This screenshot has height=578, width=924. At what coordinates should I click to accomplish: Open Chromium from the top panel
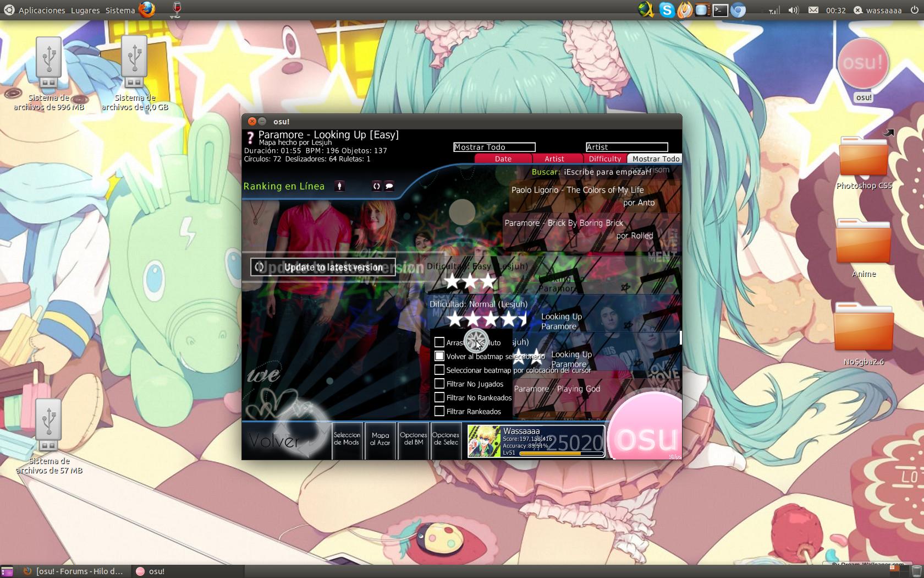pos(738,10)
